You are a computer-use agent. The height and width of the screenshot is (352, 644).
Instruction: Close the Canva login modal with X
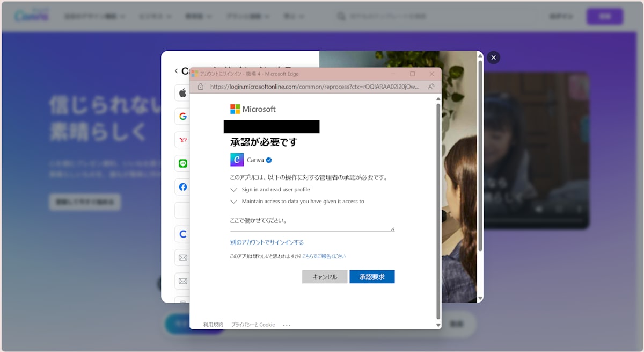tap(493, 58)
